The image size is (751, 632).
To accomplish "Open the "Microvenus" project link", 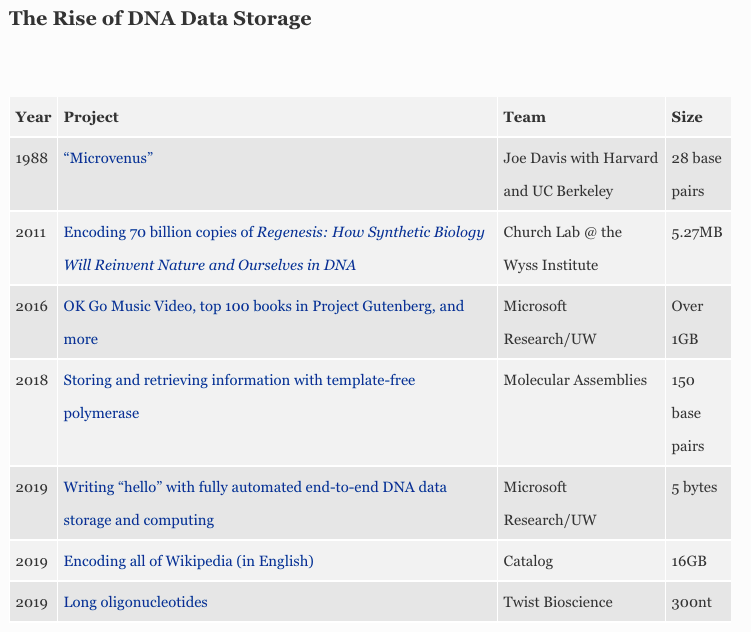I will tap(108, 158).
